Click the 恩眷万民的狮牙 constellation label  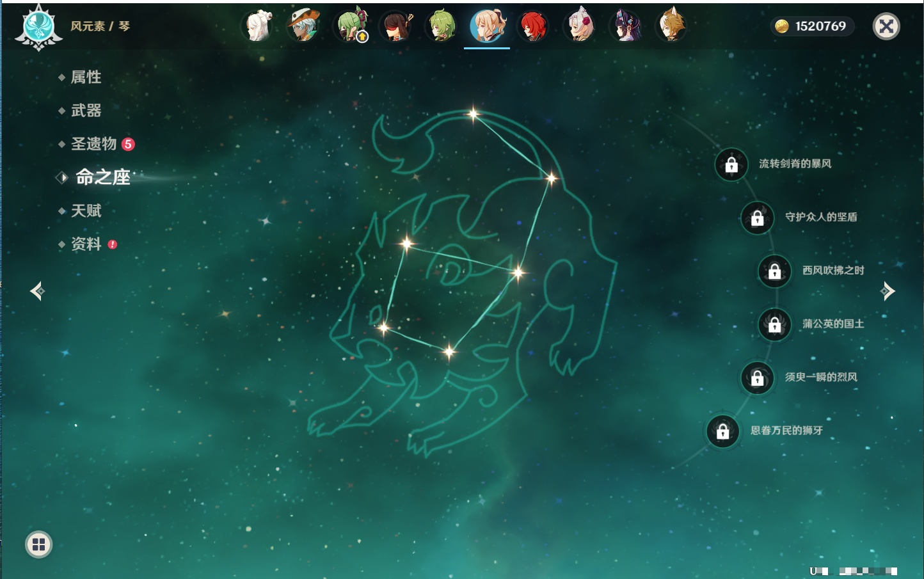[x=786, y=430]
